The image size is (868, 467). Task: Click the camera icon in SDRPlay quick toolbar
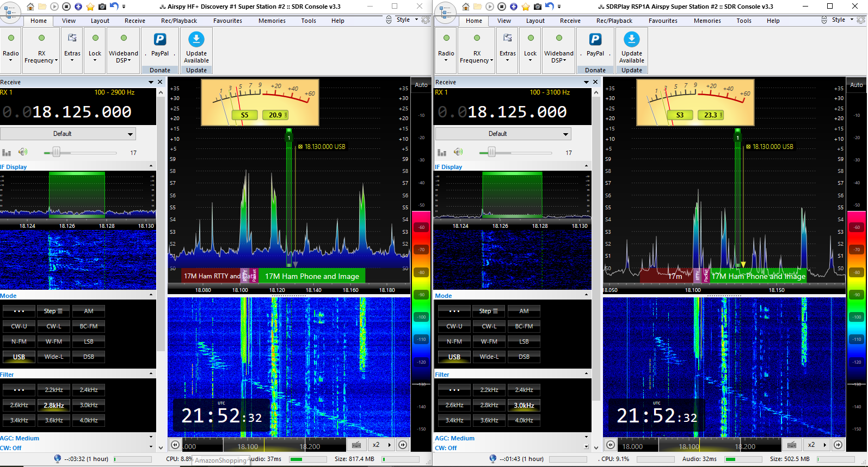(x=538, y=7)
